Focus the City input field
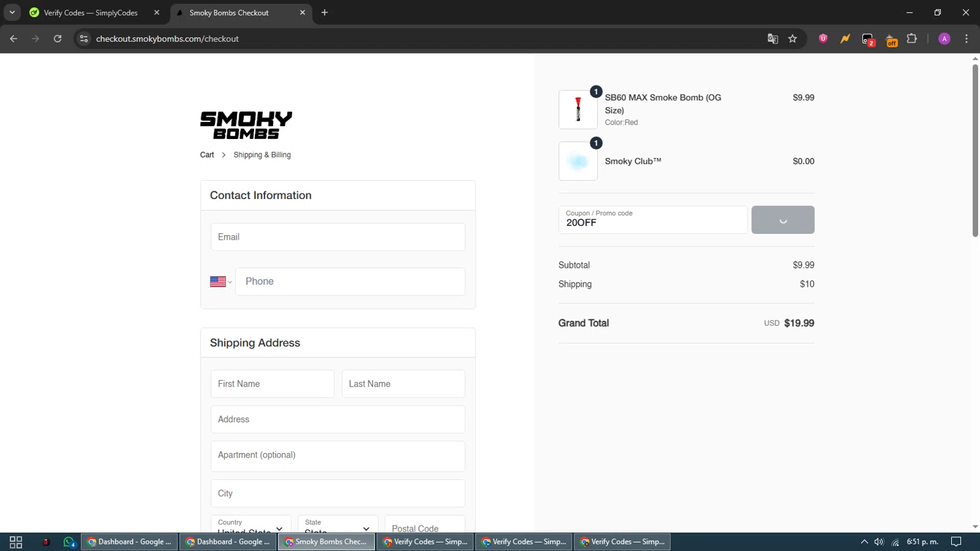980x551 pixels. click(338, 494)
